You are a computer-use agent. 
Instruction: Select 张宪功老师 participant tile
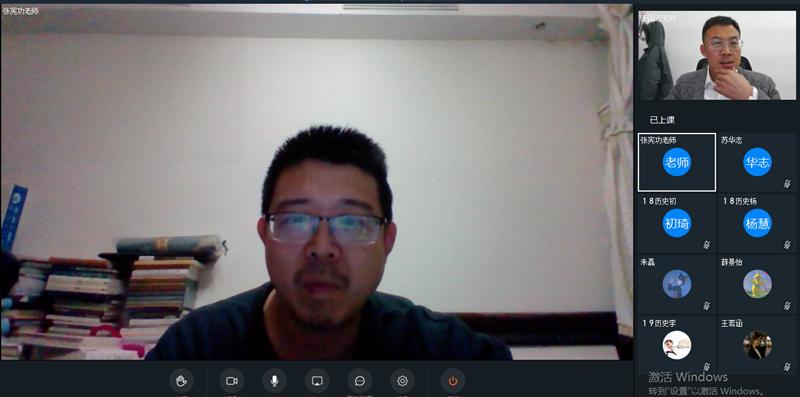click(x=677, y=162)
